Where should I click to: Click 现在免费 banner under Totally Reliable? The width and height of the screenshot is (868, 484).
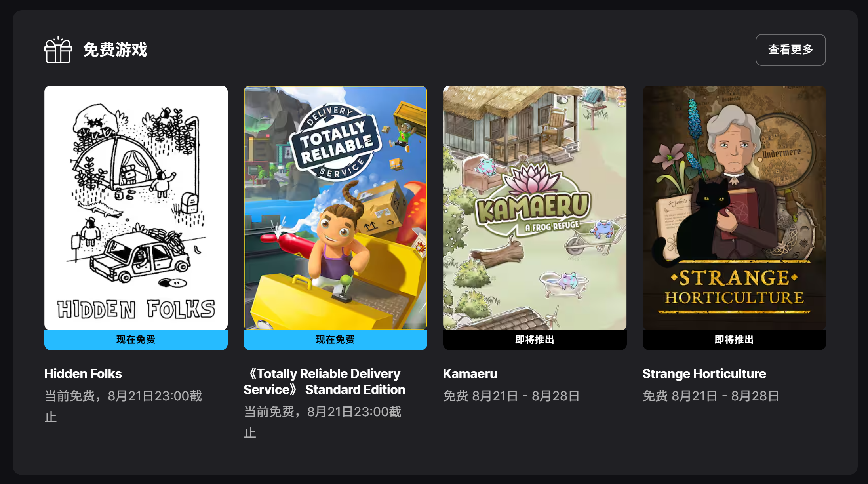pos(335,339)
